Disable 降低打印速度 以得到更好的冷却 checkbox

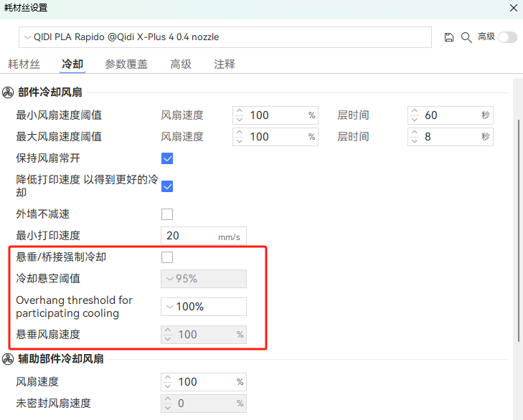[x=167, y=186]
